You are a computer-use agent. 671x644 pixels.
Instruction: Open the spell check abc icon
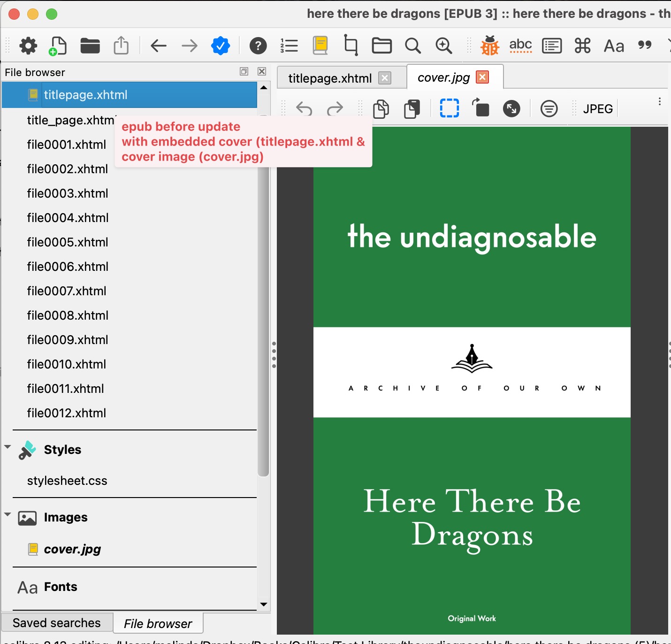click(520, 46)
